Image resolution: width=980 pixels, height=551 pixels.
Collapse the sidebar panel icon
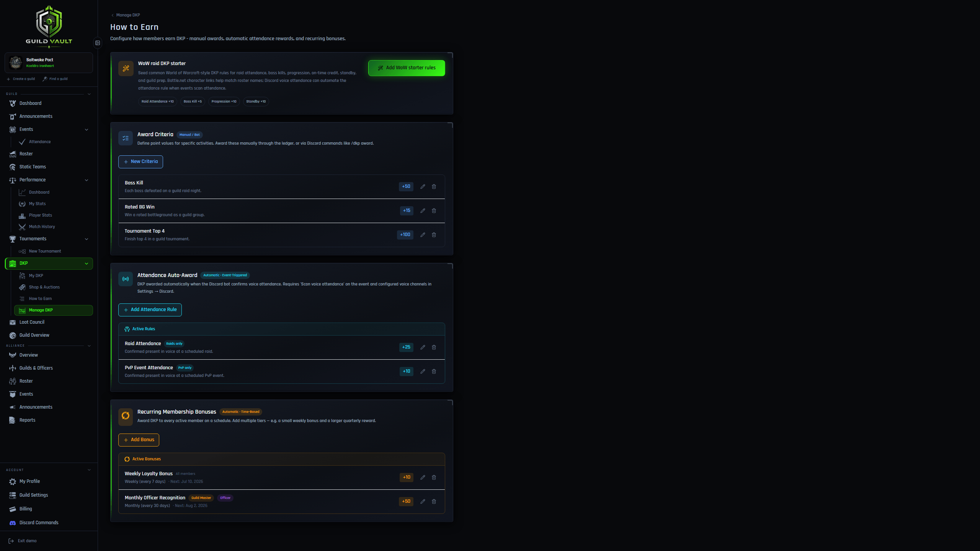pyautogui.click(x=98, y=43)
